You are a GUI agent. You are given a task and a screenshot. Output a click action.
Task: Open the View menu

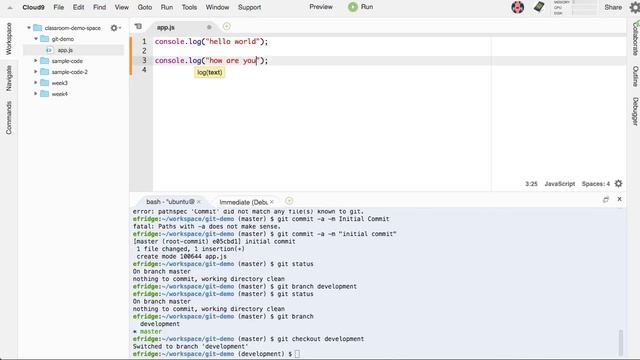[121, 7]
